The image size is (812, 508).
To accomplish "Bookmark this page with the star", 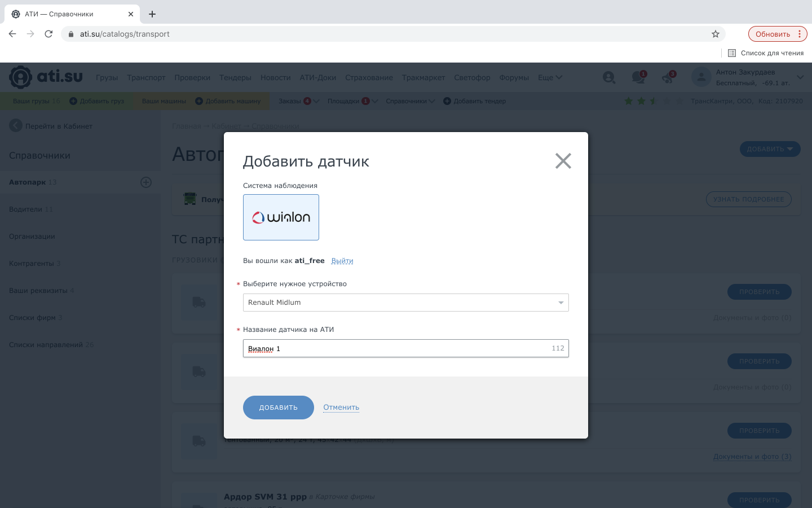I will [x=716, y=34].
